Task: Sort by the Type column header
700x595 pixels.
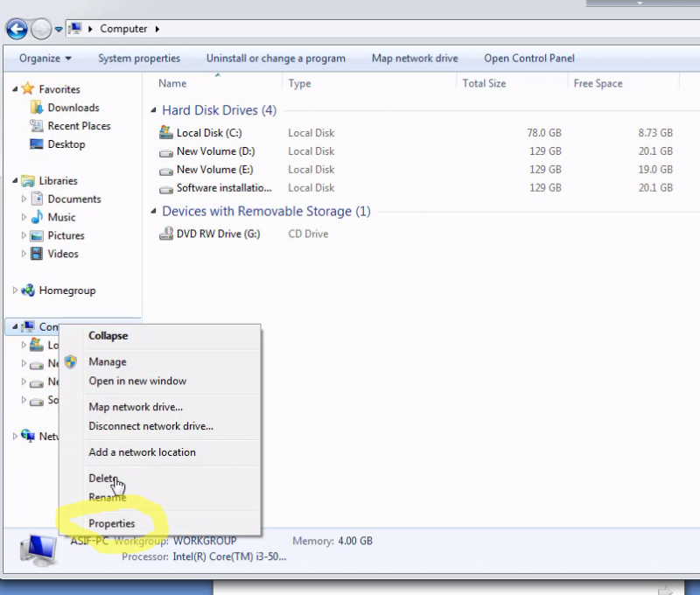Action: pos(299,83)
